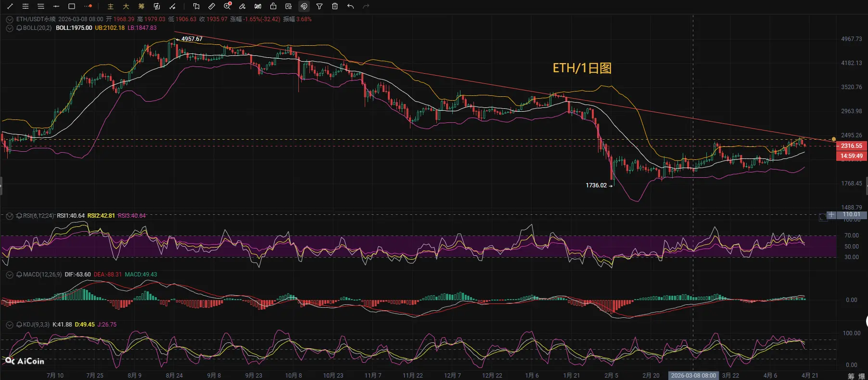Viewport: 868px width, 380px height.
Task: Toggle the 大 large-order indicator
Action: (126, 6)
